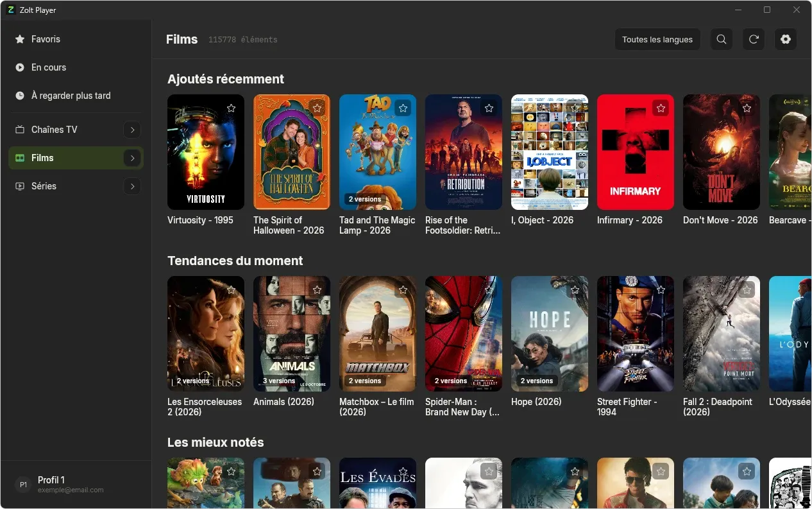The width and height of the screenshot is (812, 509).
Task: Click the 2 versions badge on Spider-Man
Action: point(451,381)
